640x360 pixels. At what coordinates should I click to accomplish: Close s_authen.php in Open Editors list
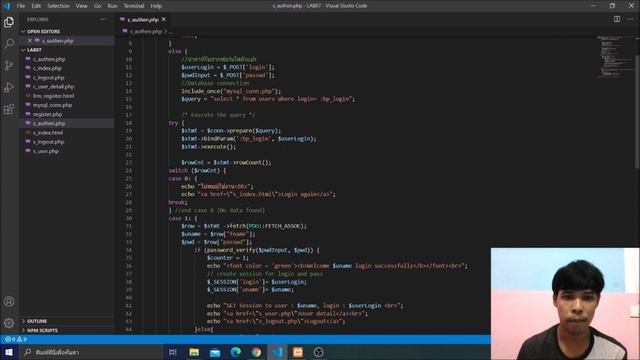30,41
